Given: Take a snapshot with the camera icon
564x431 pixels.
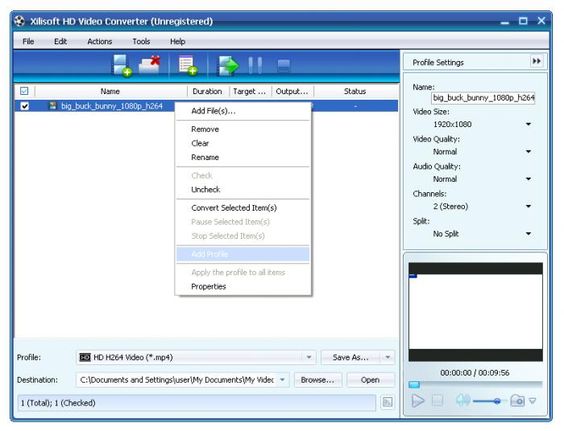Looking at the screenshot, I should click(x=517, y=400).
